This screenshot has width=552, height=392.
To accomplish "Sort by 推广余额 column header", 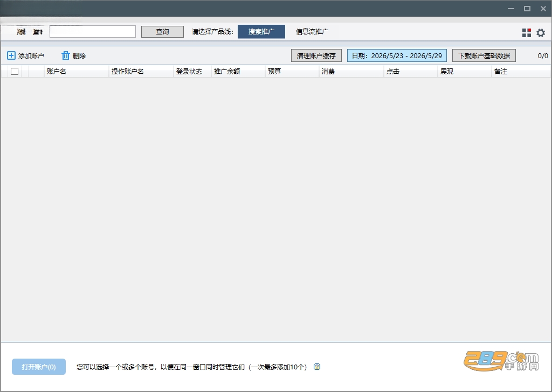I will (x=238, y=72).
